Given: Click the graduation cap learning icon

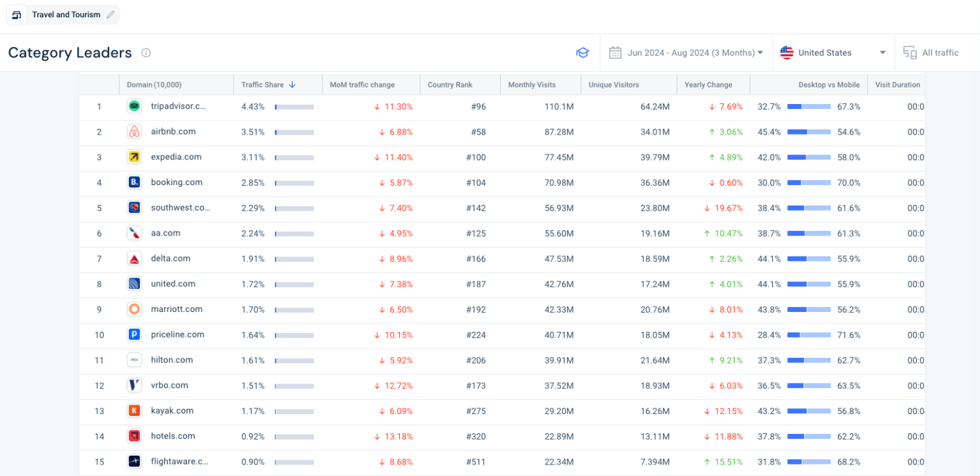Looking at the screenshot, I should coord(583,52).
